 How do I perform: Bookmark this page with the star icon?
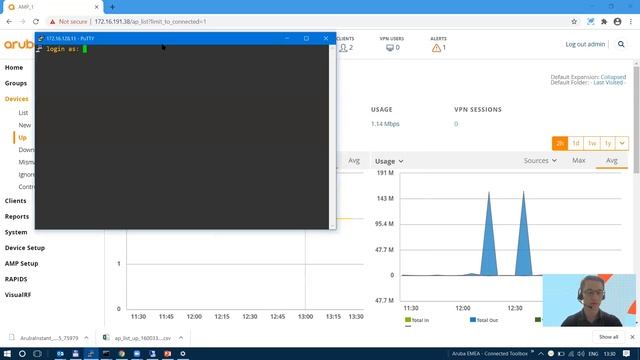click(x=574, y=22)
